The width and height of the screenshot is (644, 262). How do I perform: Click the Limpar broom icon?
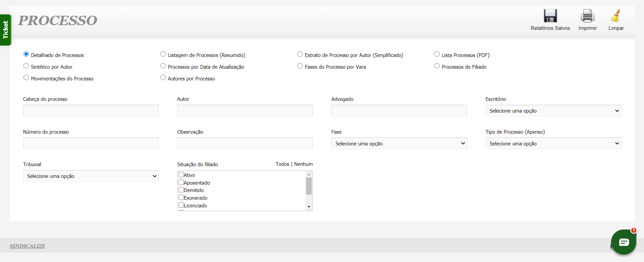tap(616, 16)
